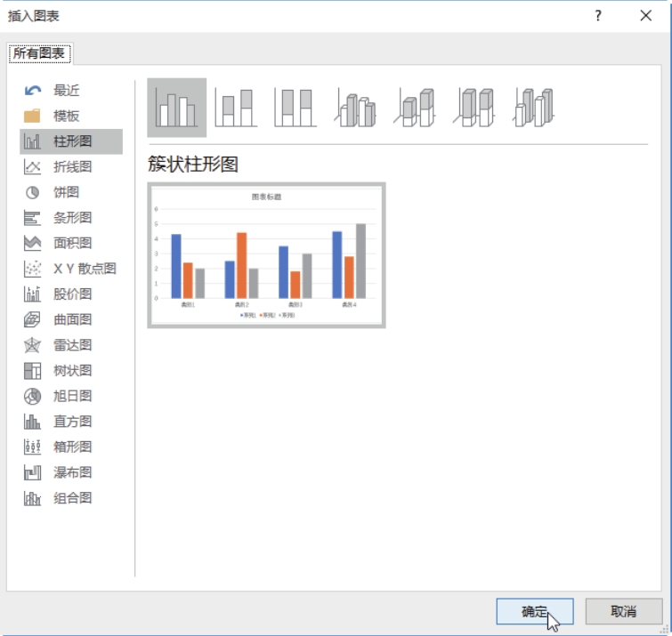The image size is (672, 636).
Task: Click the 面积图 area chart icon
Action: click(32, 243)
